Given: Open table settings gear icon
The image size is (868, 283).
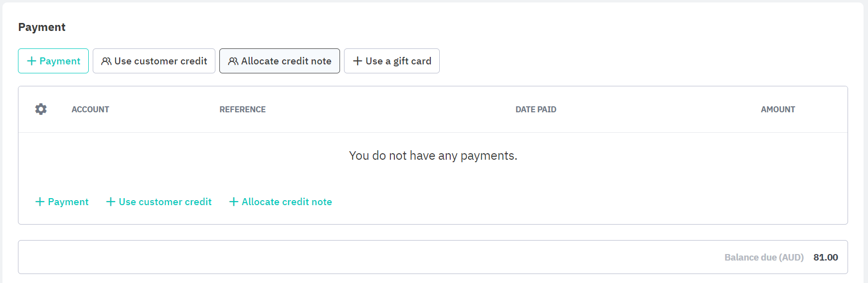Looking at the screenshot, I should click(41, 109).
